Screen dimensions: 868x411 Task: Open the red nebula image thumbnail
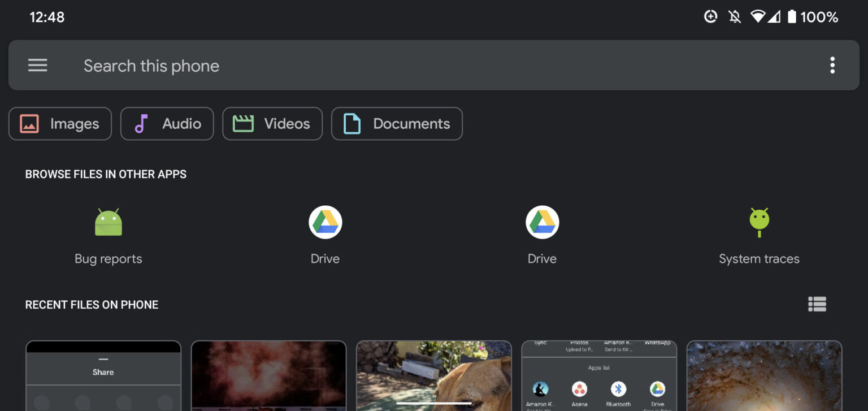(268, 375)
